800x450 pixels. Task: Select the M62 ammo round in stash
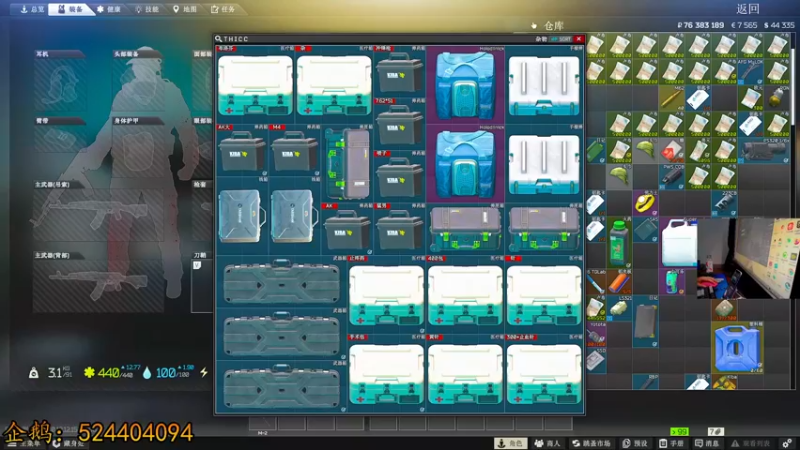(x=671, y=98)
